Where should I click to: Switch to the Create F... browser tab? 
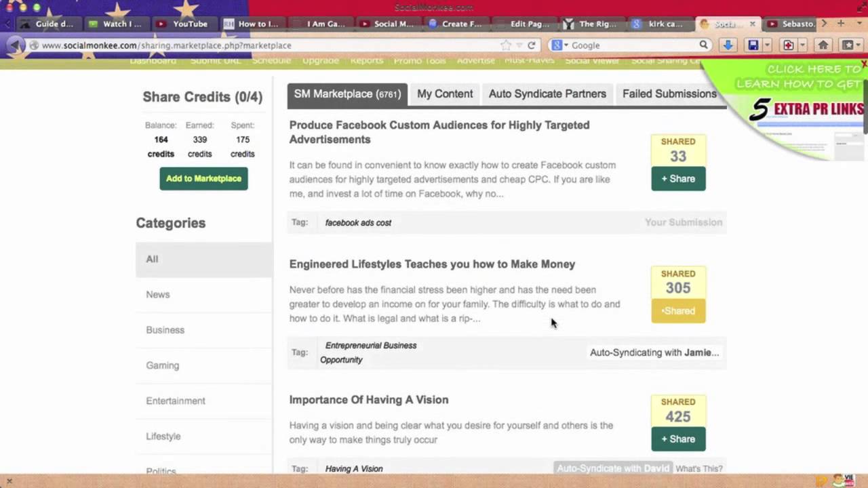(455, 24)
